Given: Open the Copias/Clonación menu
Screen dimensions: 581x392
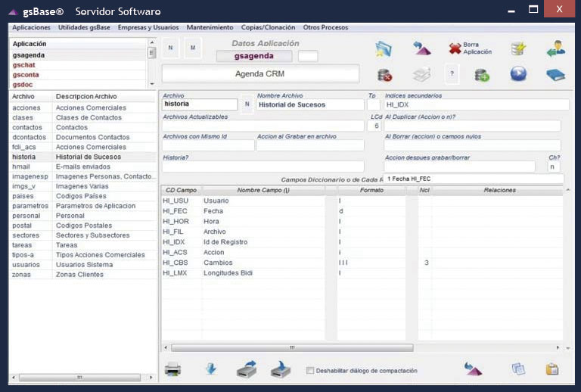Looking at the screenshot, I should [268, 27].
